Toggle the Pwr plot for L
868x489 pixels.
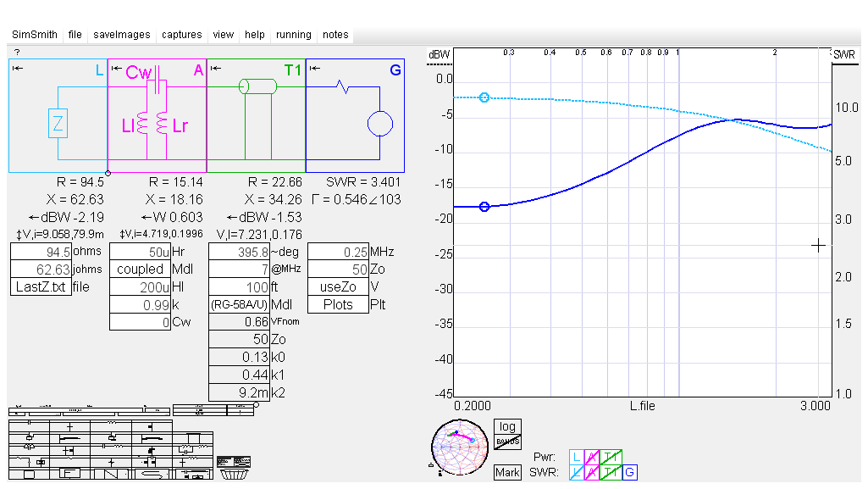click(x=577, y=458)
